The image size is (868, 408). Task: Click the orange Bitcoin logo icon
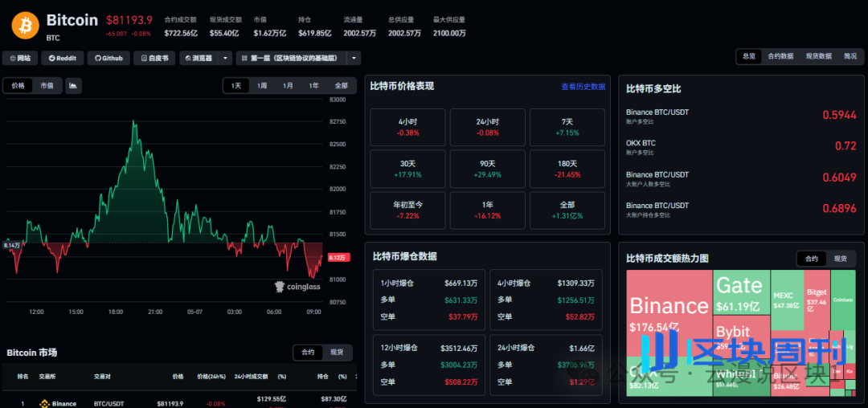(x=26, y=25)
